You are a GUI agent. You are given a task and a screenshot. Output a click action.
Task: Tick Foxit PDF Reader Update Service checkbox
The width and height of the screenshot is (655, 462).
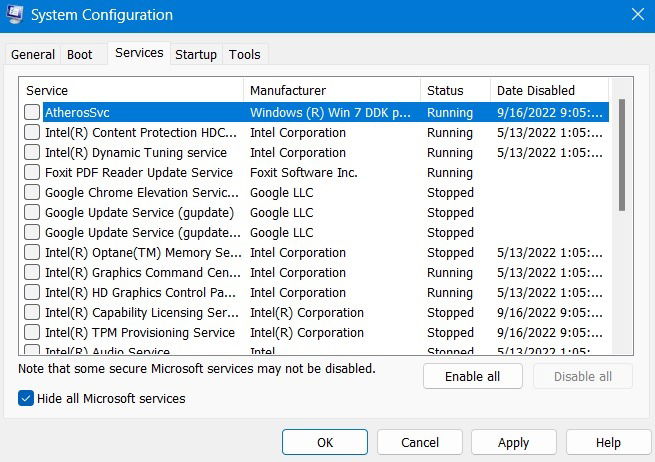click(x=32, y=172)
